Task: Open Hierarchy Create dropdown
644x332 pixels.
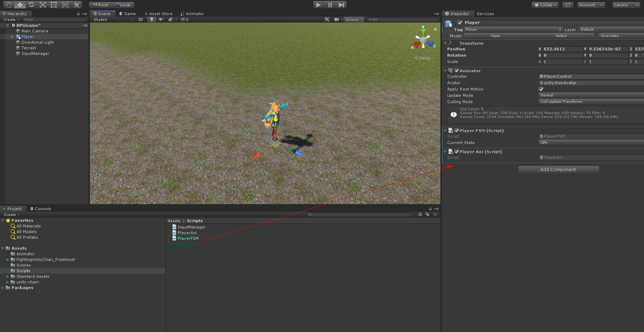Action: pyautogui.click(x=11, y=19)
